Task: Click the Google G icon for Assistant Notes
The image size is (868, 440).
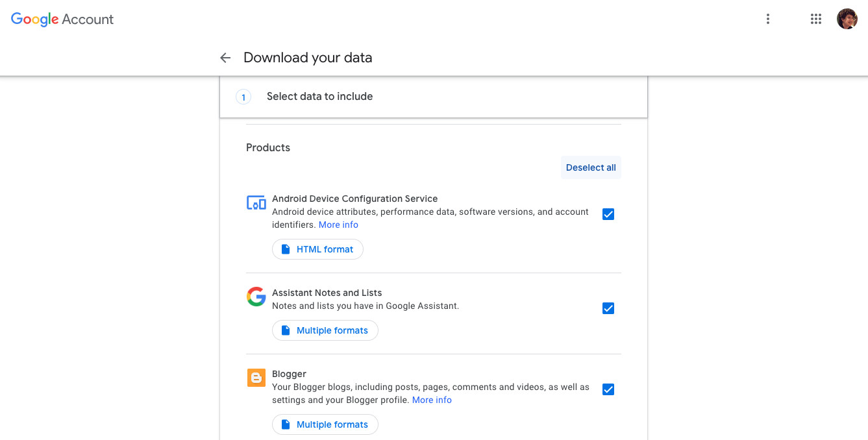Action: 256,297
